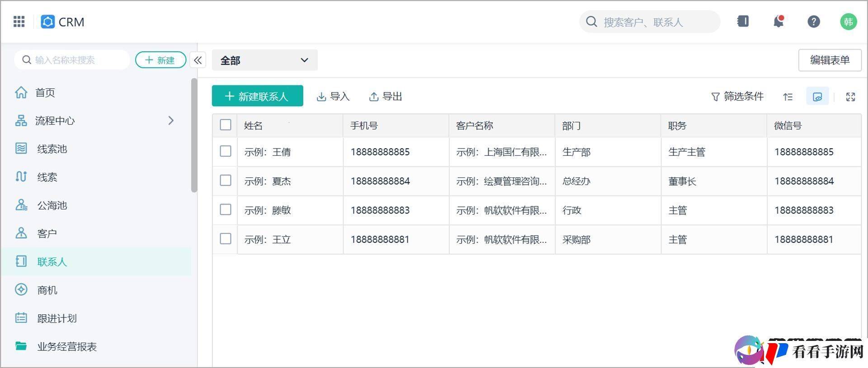Viewport: 868px width, 368px height.
Task: Click the search magnifier in top bar
Action: 591,22
